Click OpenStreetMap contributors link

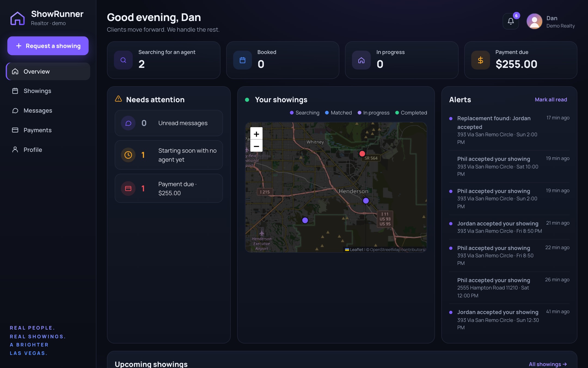click(397, 249)
